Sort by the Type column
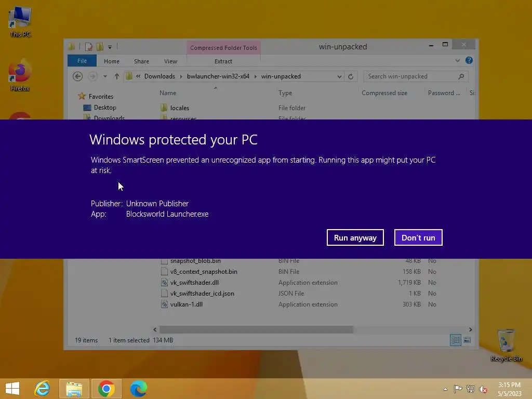The width and height of the screenshot is (532, 399). (285, 92)
